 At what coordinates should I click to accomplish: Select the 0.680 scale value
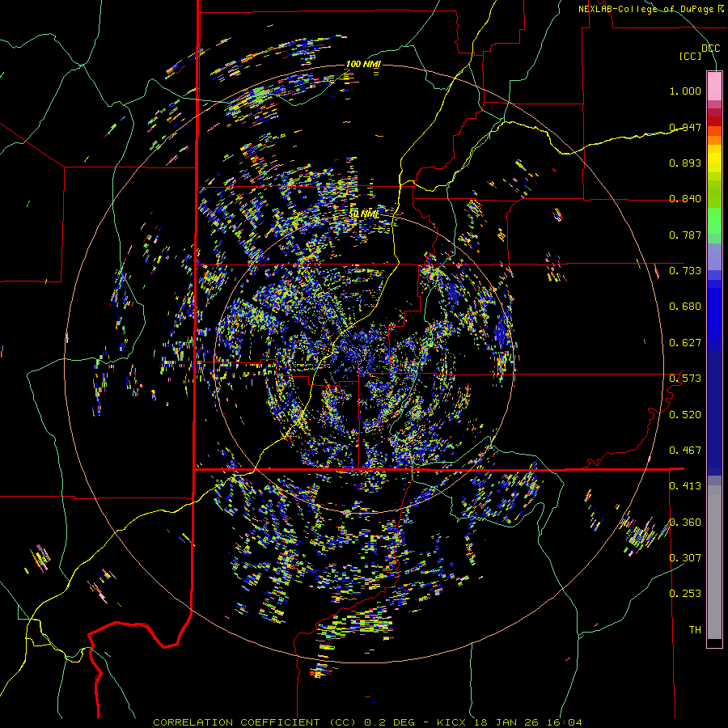pos(685,307)
